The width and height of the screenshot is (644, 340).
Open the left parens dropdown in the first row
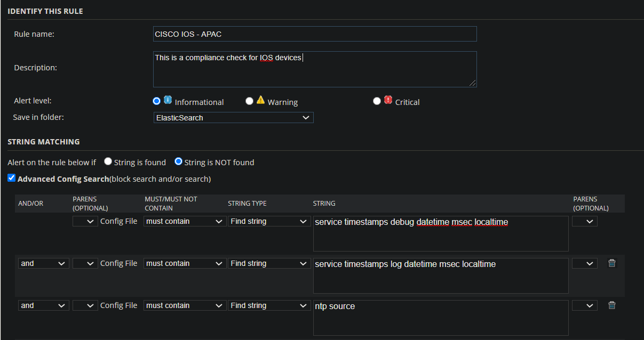(x=85, y=221)
